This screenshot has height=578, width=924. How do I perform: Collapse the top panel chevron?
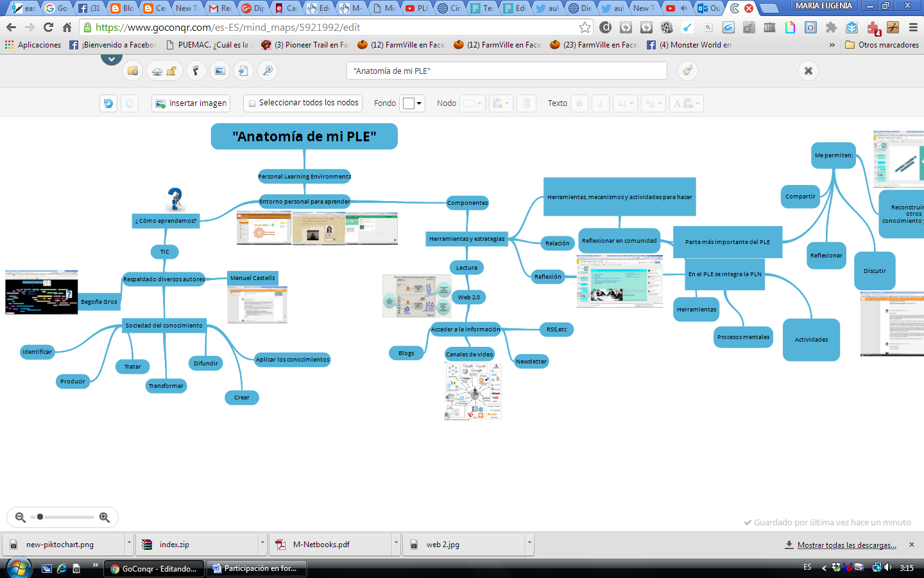(112, 58)
